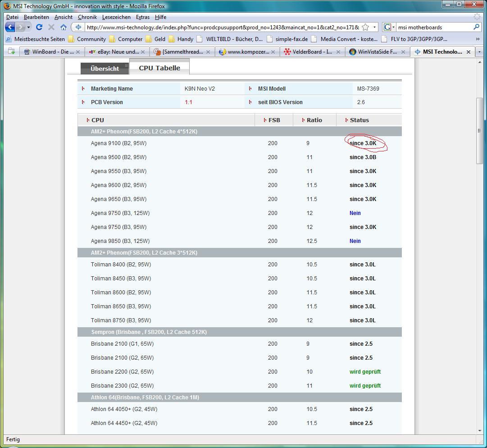
Task: Bookmark this page with the star icon
Action: point(365,27)
